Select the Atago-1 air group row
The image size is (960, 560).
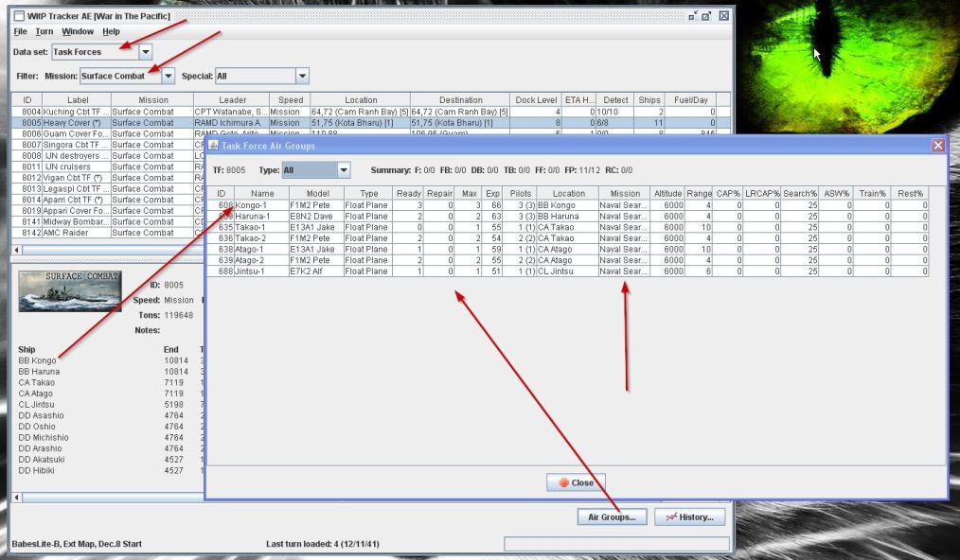click(x=567, y=249)
